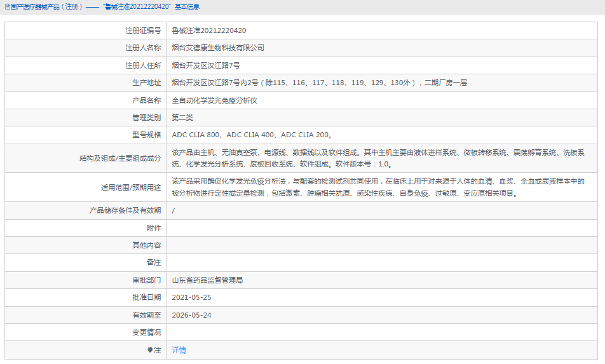This screenshot has width=605, height=364.
Task: Select approval date 2021-05-25
Action: click(x=191, y=297)
